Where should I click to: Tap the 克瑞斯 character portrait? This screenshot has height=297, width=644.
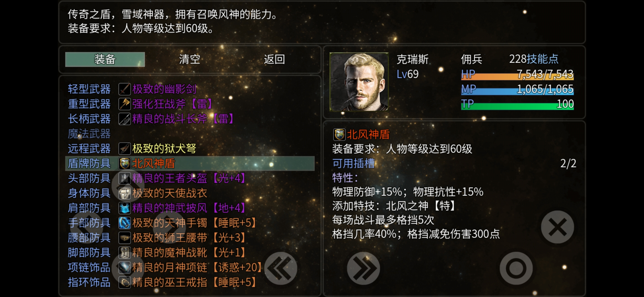(359, 82)
